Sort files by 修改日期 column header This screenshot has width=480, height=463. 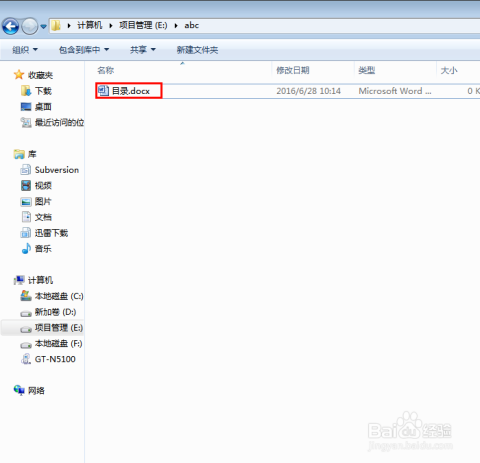(x=293, y=70)
